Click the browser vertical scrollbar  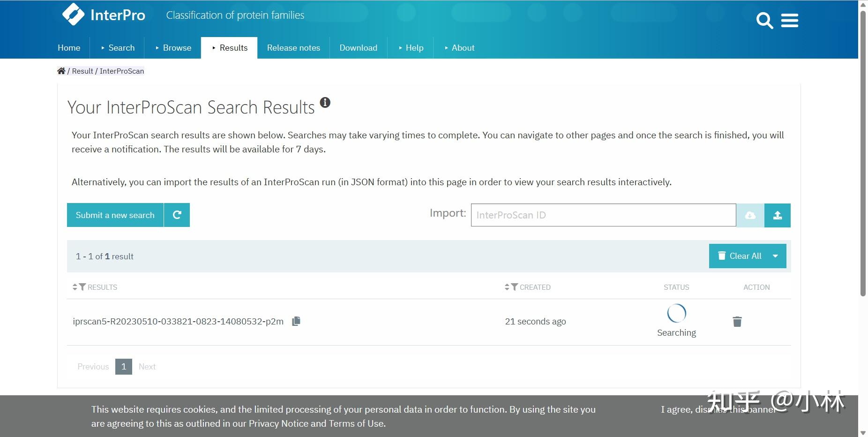(863, 153)
